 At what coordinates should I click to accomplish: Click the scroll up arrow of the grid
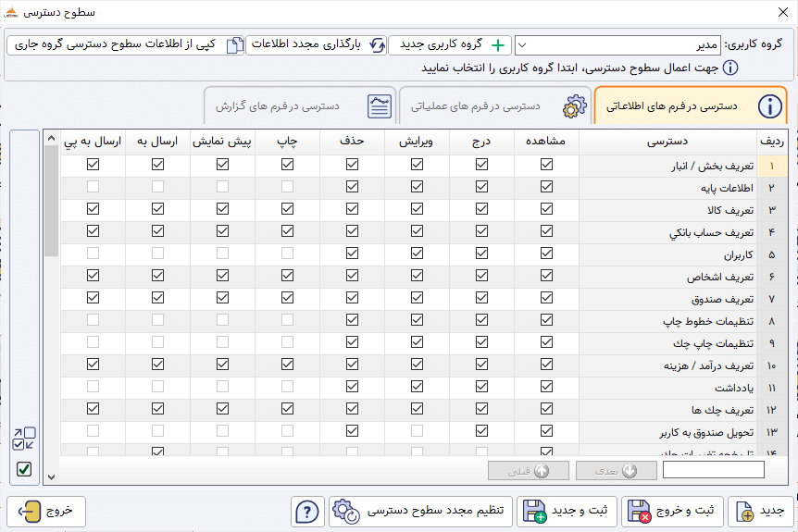point(52,139)
